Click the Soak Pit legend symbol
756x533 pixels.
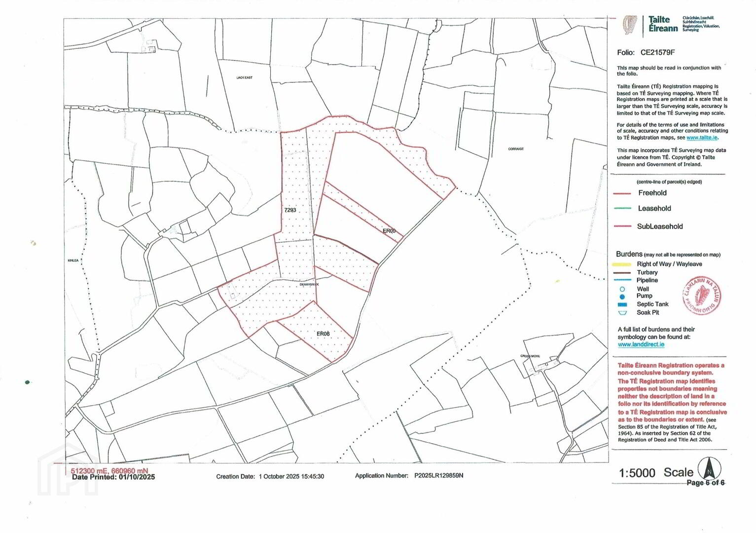pyautogui.click(x=622, y=313)
